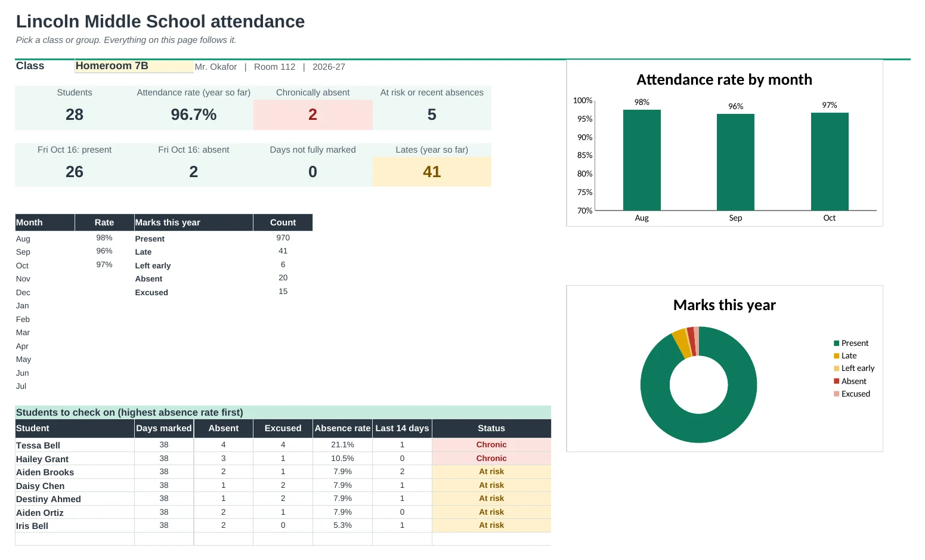Click the At risk status for Iris Bell
Screen dimensions: 925x560
[491, 525]
